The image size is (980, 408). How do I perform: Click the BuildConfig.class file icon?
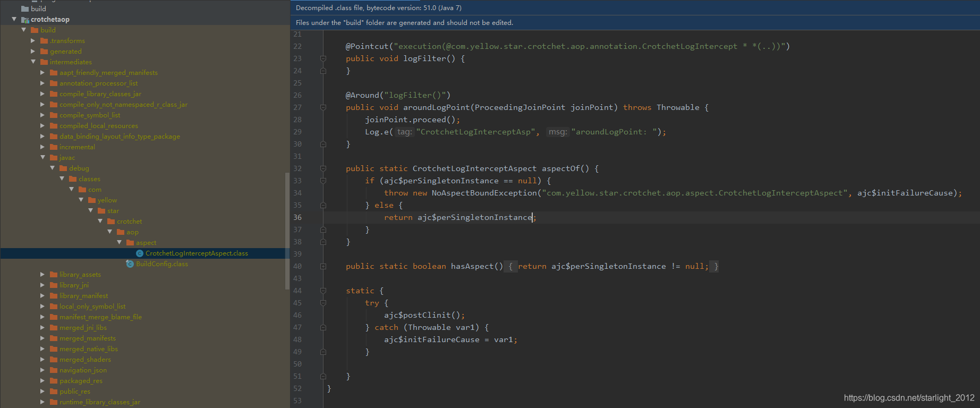130,264
